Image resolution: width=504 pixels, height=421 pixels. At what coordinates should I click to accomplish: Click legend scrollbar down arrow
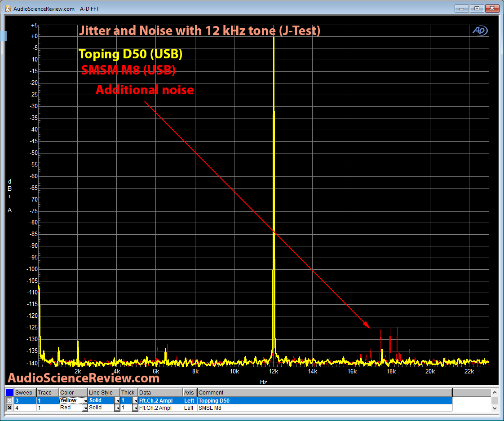495,408
